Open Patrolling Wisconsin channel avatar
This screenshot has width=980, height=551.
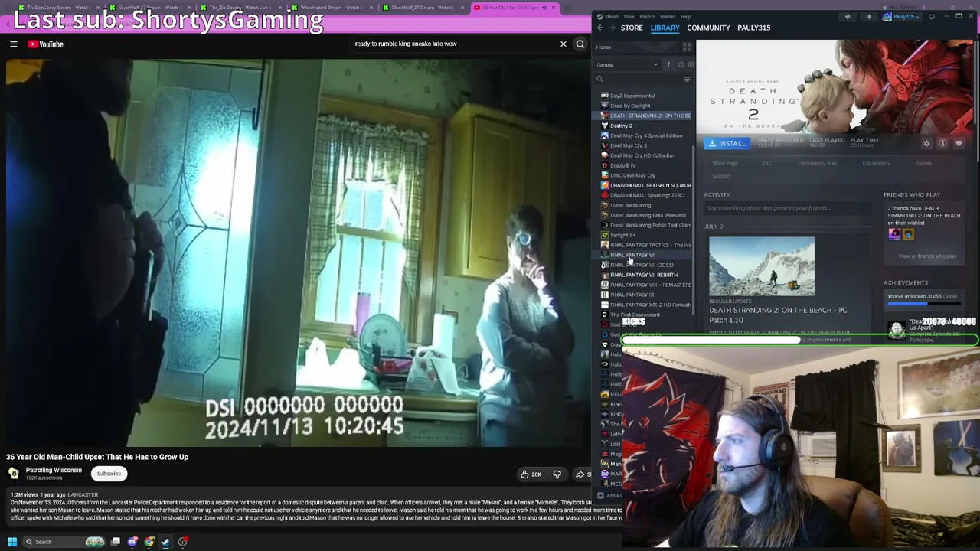coord(14,474)
